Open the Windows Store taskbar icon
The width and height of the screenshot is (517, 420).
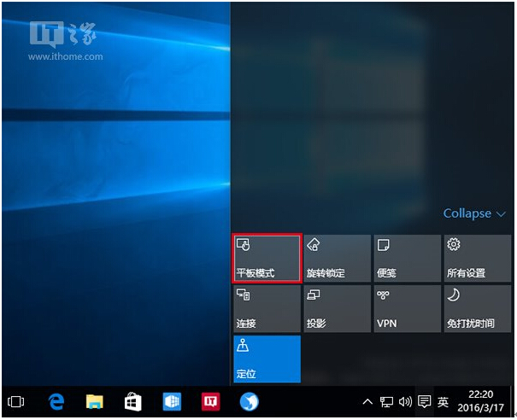(x=133, y=401)
